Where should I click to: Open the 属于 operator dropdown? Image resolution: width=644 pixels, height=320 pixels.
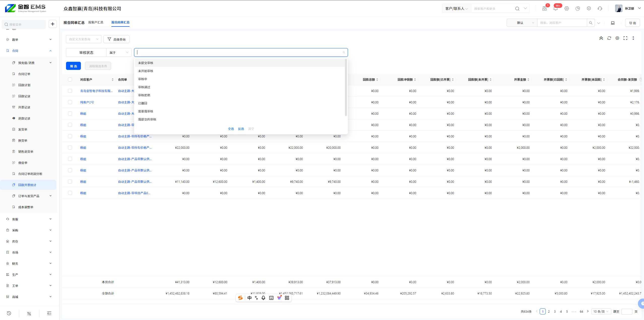(x=119, y=52)
